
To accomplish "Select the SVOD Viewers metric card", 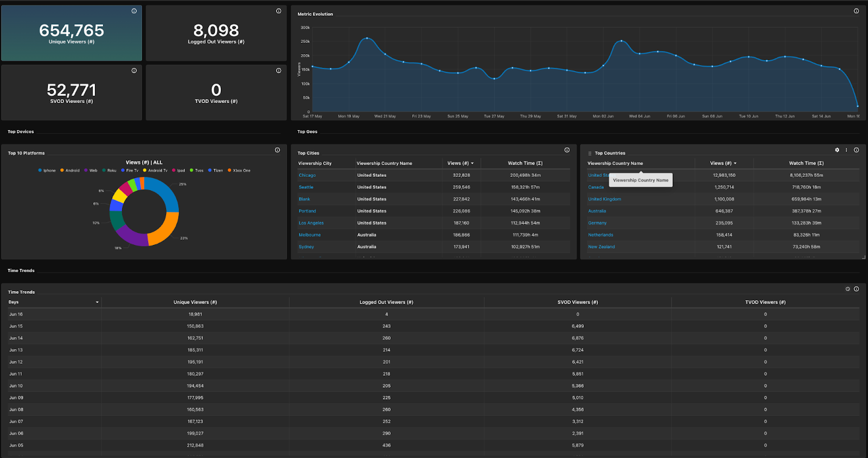I will click(72, 93).
